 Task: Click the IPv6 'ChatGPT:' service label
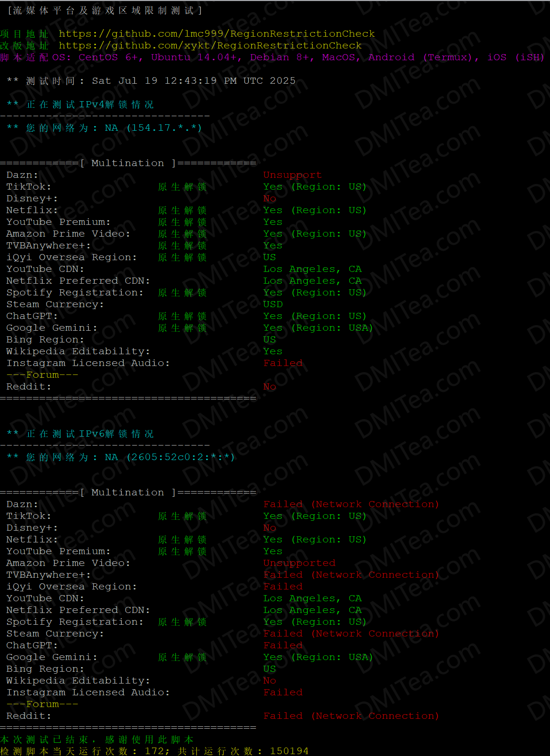(x=32, y=645)
